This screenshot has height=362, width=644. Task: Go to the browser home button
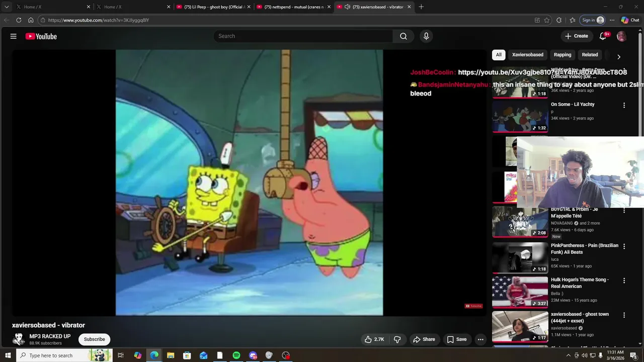click(x=31, y=20)
